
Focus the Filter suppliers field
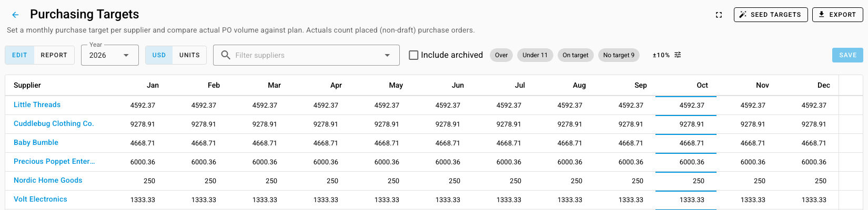click(306, 55)
